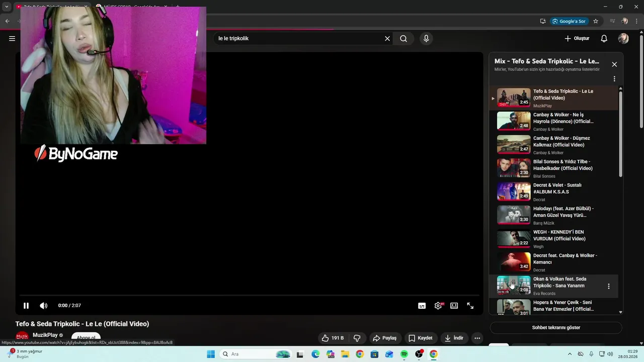Click the playlist panel scrollbar thumb
Viewport: 644px width, 362px height.
coord(620,134)
